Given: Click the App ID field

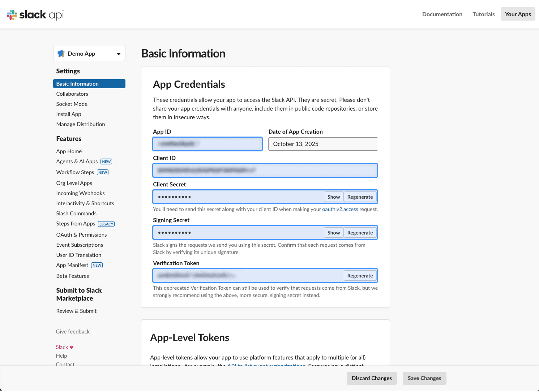Looking at the screenshot, I should 208,144.
